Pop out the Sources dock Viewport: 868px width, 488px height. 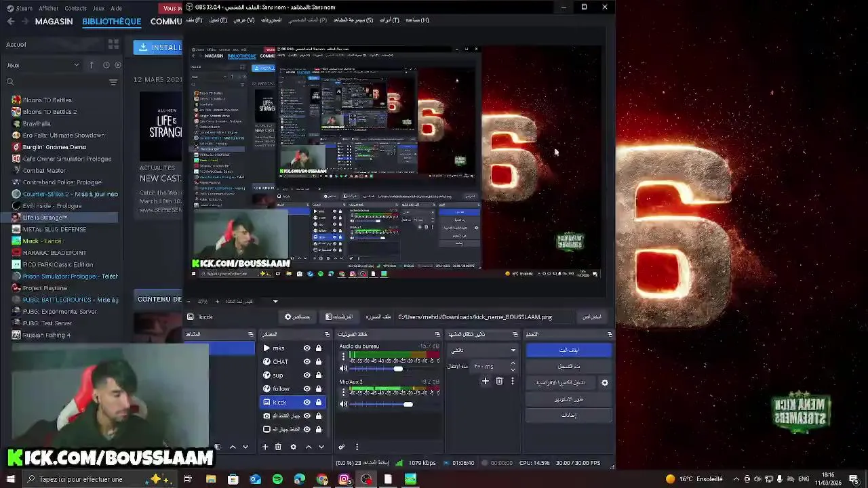tap(327, 334)
